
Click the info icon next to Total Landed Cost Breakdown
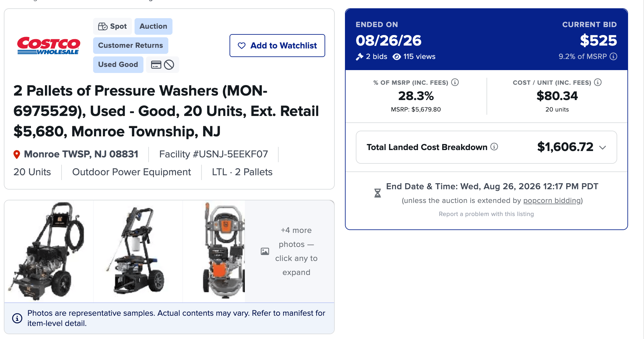[x=494, y=147]
